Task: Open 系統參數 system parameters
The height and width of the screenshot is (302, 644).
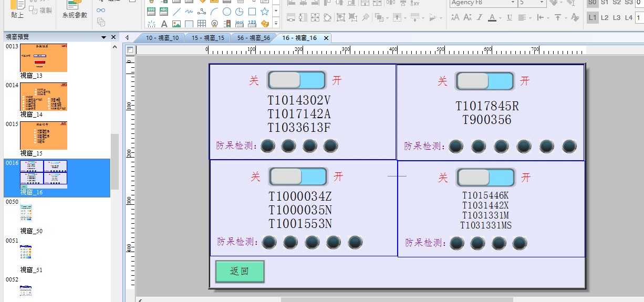Action: coord(75,10)
